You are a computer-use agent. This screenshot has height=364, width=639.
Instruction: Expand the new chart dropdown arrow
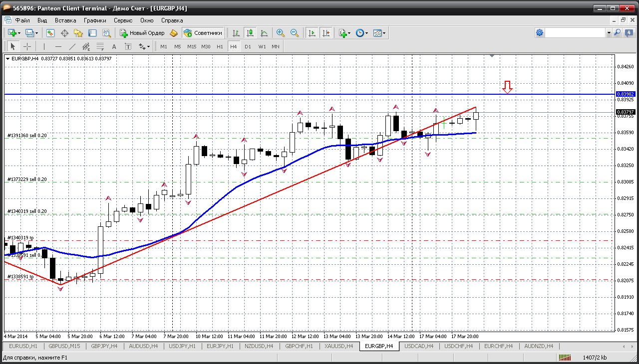[19, 33]
